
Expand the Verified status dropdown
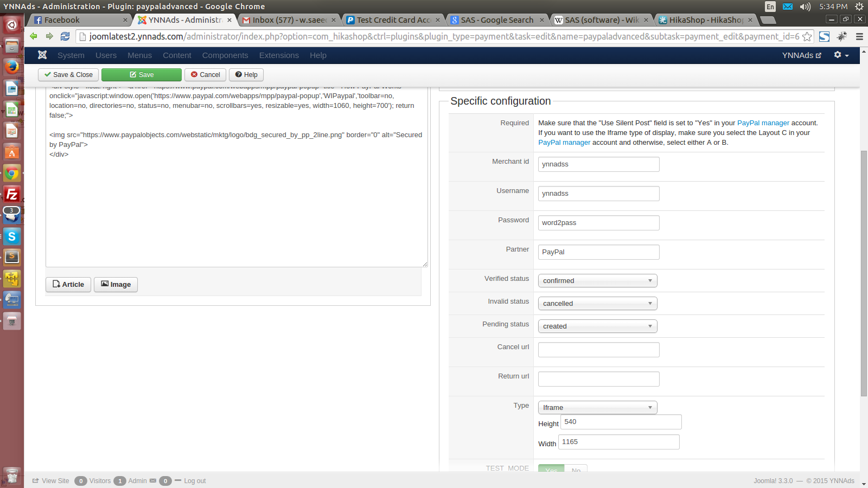597,281
